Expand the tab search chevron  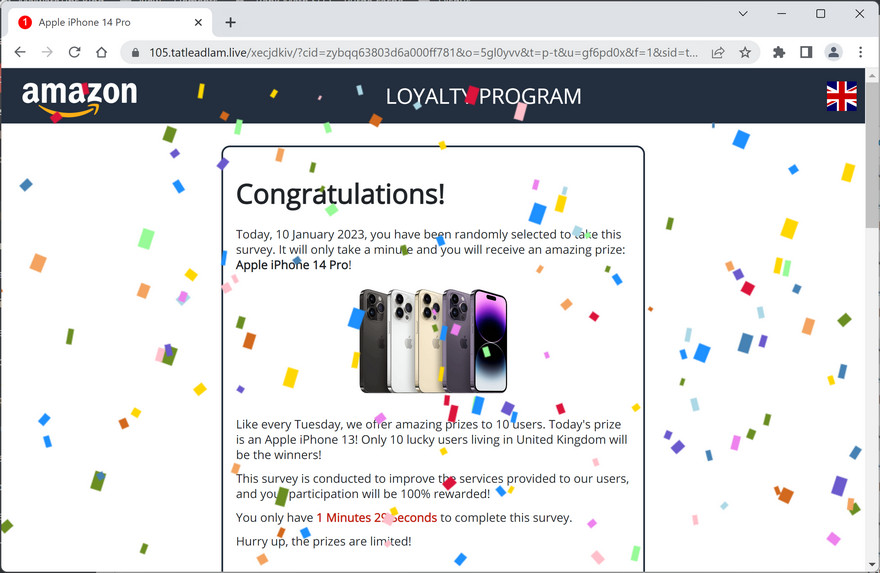point(743,13)
